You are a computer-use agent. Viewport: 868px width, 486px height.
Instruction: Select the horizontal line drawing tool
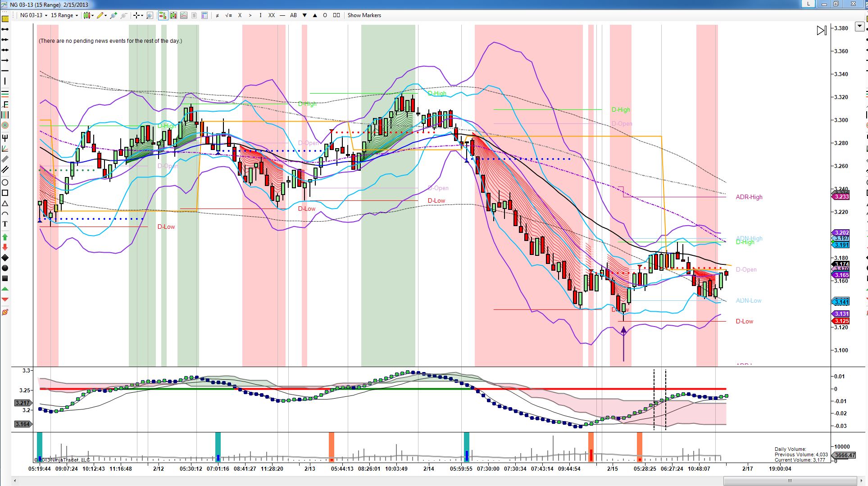pyautogui.click(x=5, y=71)
